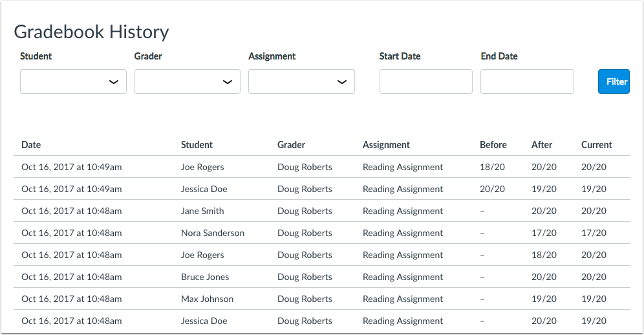Click the Assignment column header in table
Screen dimensions: 644x335
(x=386, y=145)
